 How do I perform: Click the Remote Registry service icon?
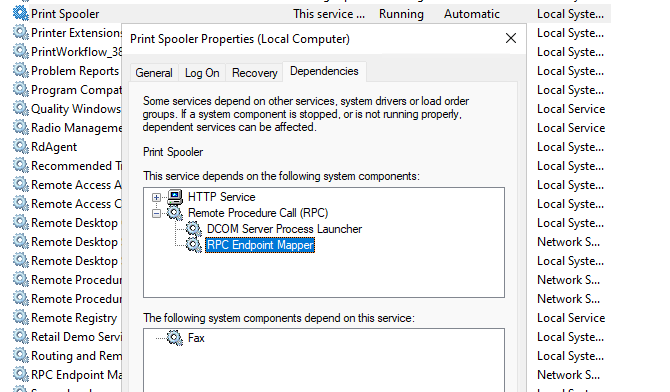coord(21,317)
